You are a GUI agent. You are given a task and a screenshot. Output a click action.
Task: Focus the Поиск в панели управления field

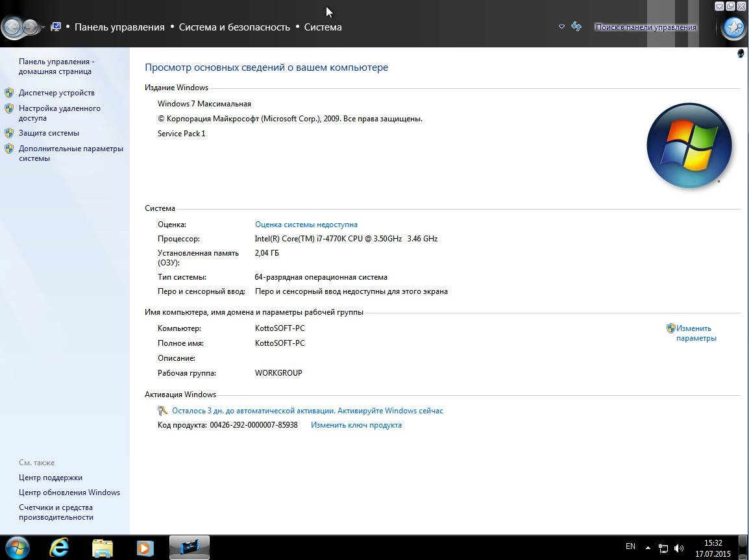645,27
